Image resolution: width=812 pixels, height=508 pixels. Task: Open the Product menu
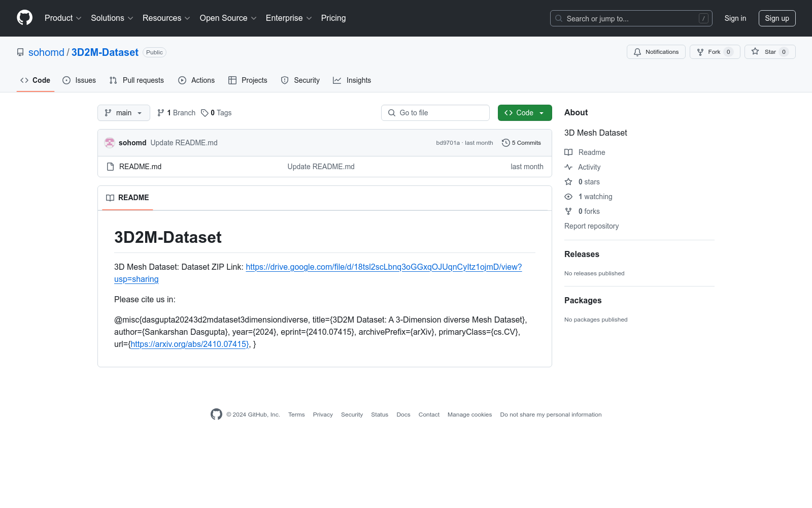(x=63, y=18)
